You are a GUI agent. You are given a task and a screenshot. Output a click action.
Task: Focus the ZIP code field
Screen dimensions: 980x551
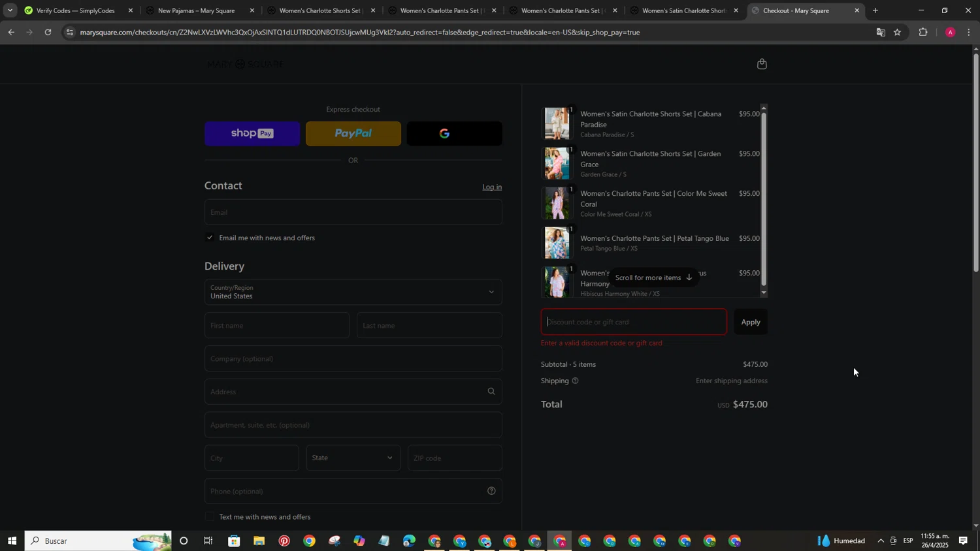point(455,458)
